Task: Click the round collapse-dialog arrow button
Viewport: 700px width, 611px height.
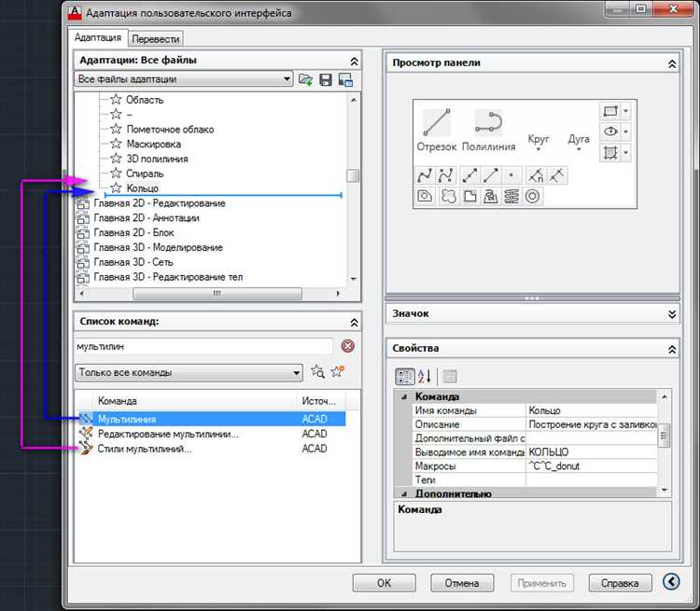Action: 671,581
